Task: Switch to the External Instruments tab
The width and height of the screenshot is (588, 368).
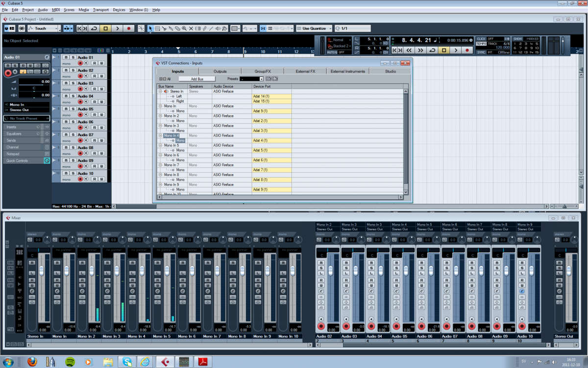Action: pos(348,72)
